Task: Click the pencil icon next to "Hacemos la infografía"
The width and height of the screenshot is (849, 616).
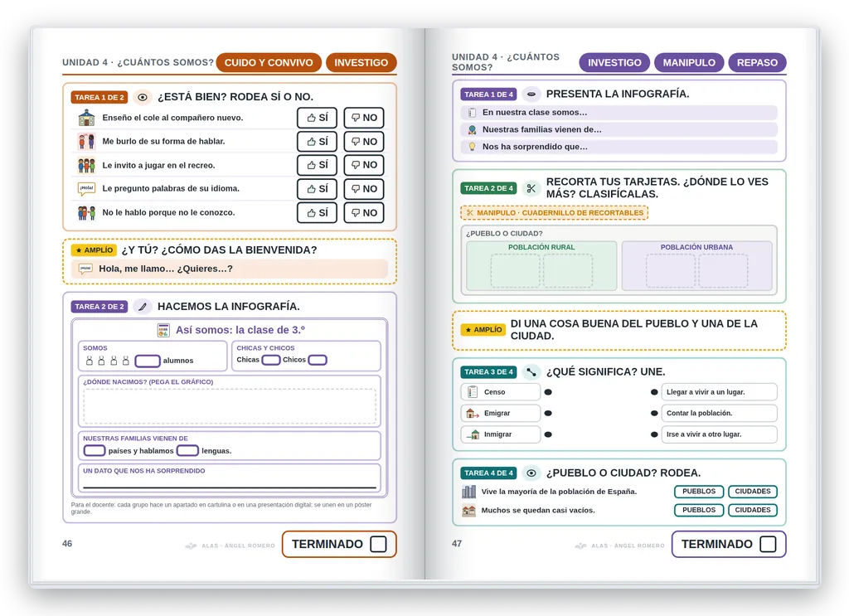Action: point(143,307)
